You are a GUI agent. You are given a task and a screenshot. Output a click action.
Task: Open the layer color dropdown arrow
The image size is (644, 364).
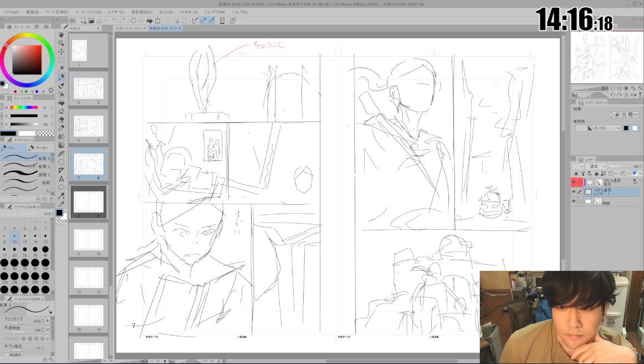coord(640,174)
